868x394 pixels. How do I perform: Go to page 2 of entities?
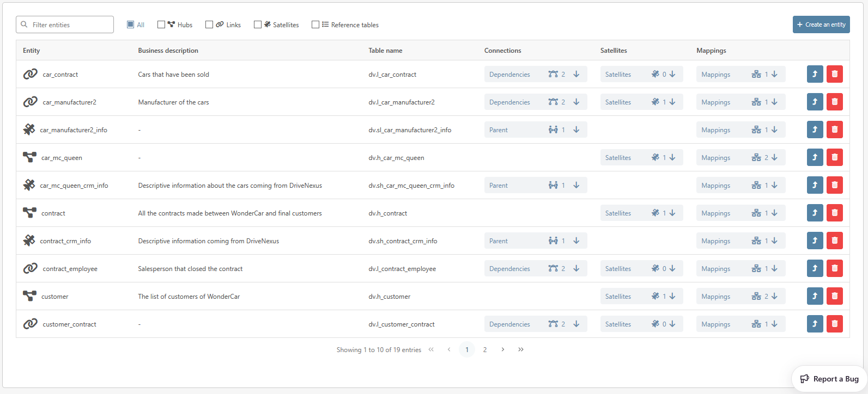point(485,349)
